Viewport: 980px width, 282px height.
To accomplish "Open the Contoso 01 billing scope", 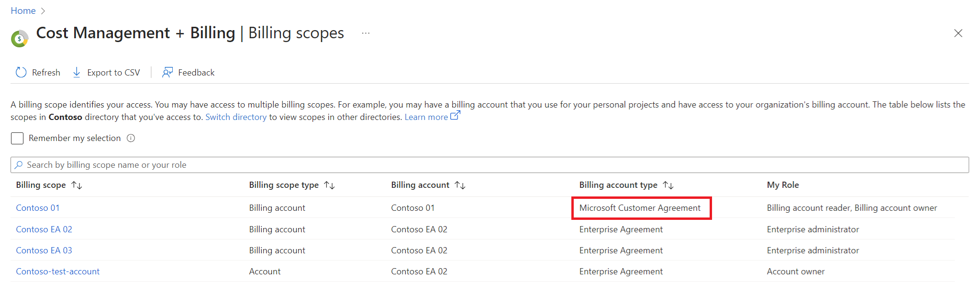I will pyautogui.click(x=38, y=208).
